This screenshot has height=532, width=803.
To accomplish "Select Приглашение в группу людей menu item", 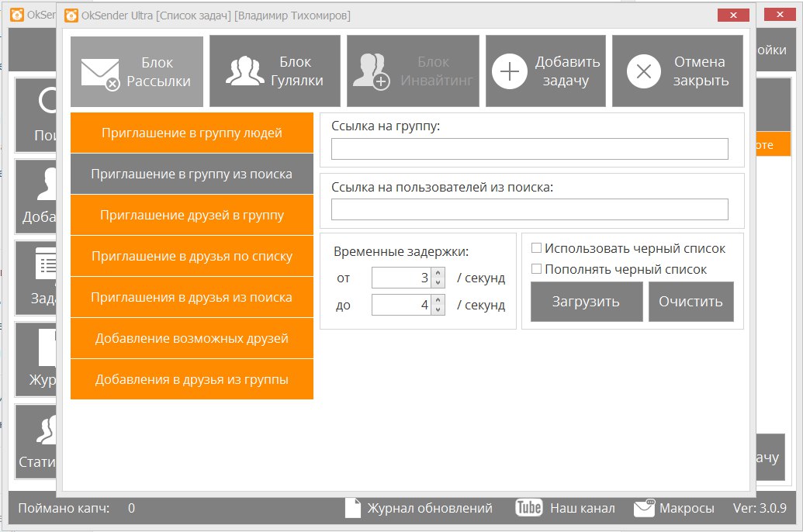I will coord(192,133).
